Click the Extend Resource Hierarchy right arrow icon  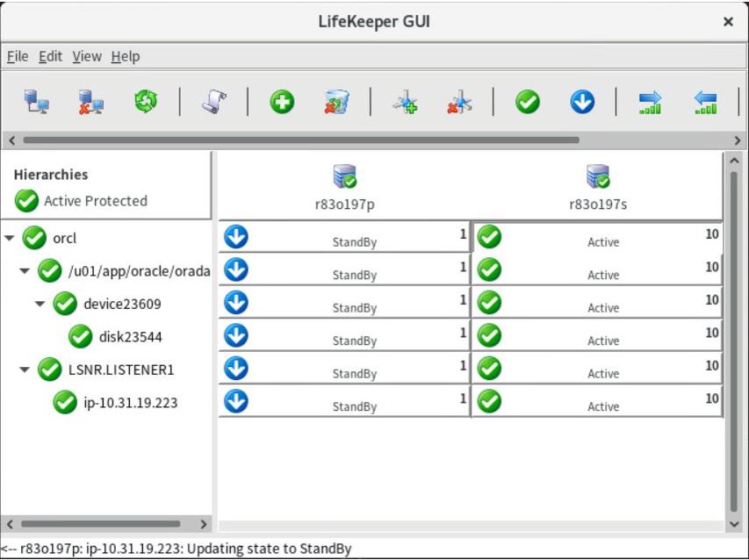(650, 102)
